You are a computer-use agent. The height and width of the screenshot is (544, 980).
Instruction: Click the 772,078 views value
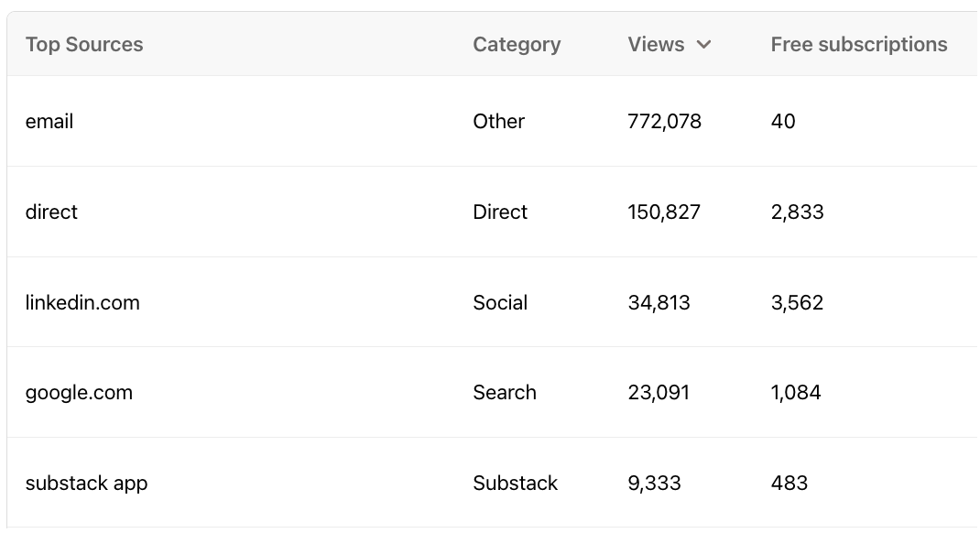pos(664,121)
